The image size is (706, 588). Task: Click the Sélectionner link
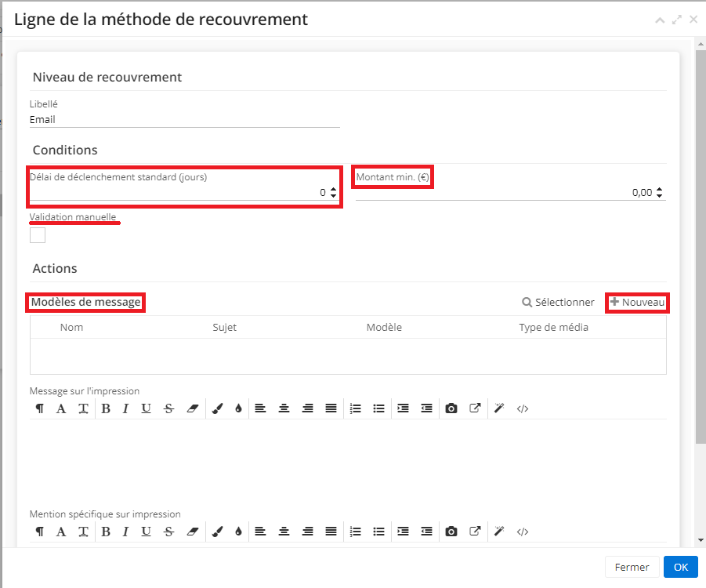pos(558,303)
